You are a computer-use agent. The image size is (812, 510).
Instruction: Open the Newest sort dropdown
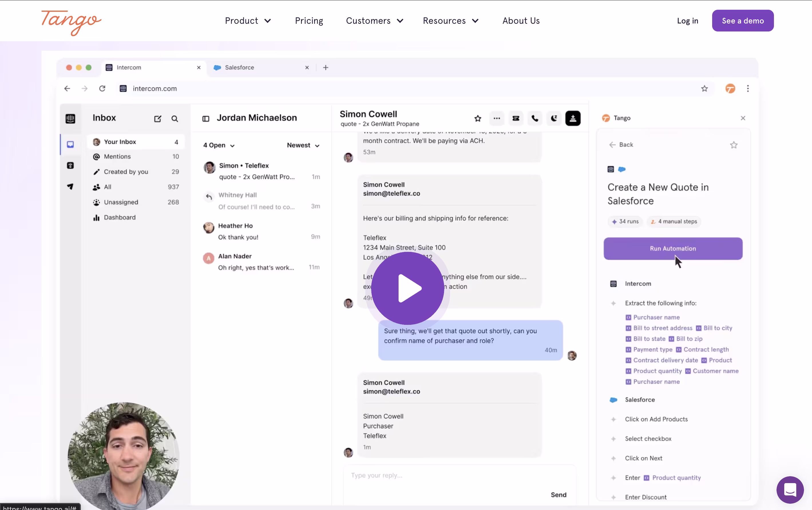coord(303,145)
